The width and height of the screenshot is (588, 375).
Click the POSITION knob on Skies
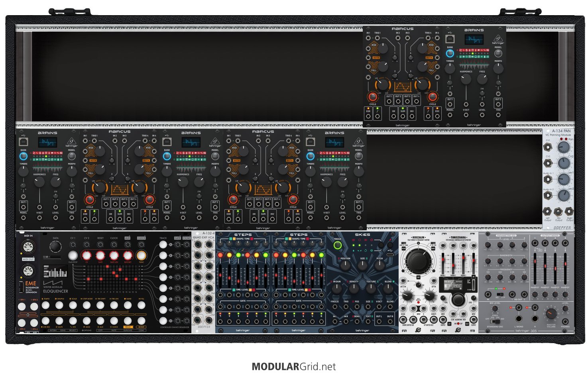tap(346, 266)
